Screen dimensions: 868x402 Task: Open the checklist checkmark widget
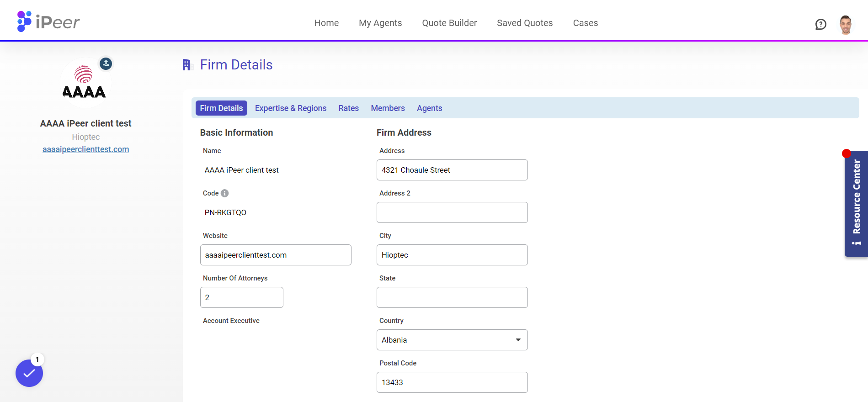click(29, 373)
